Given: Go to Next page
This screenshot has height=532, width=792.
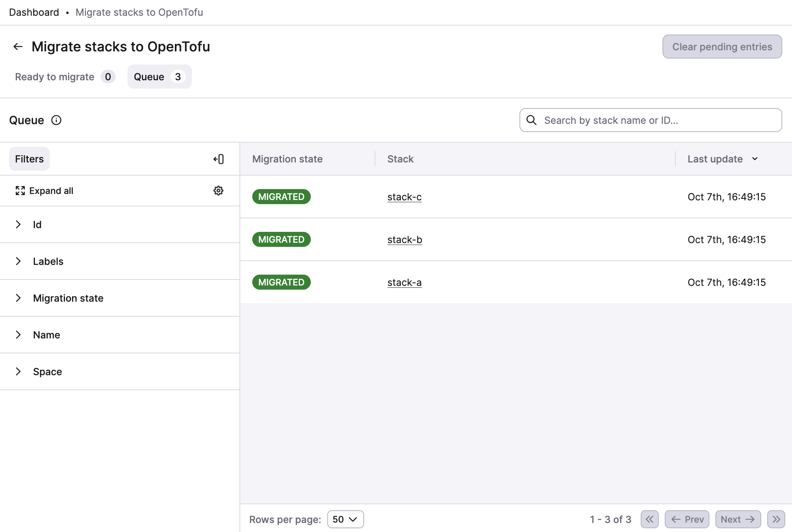Looking at the screenshot, I should 738,519.
